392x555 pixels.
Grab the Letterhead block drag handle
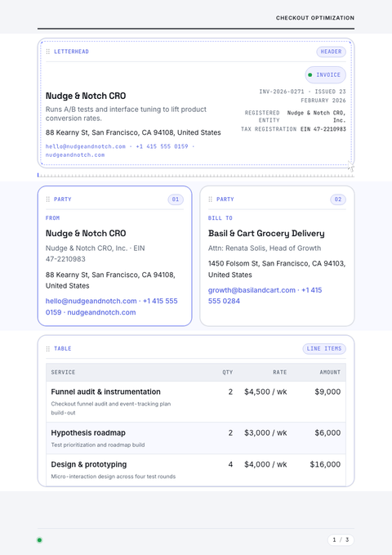pos(48,51)
